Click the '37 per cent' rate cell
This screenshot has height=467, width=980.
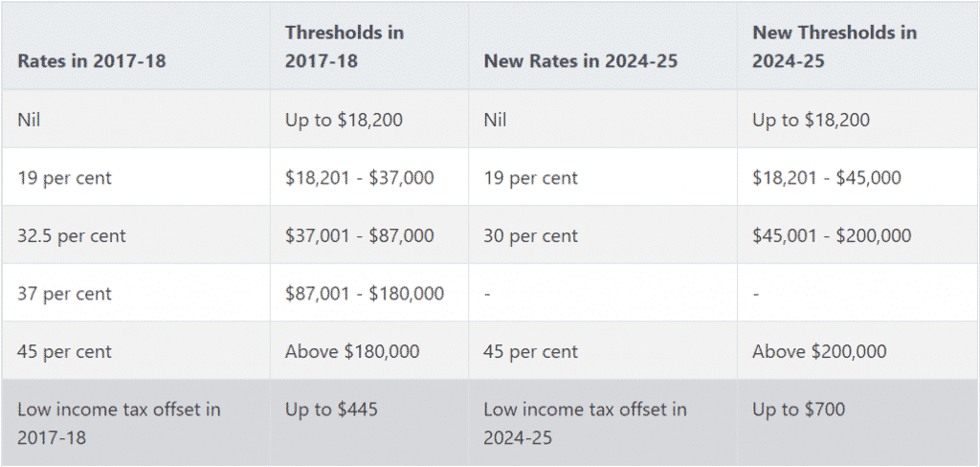pos(64,294)
